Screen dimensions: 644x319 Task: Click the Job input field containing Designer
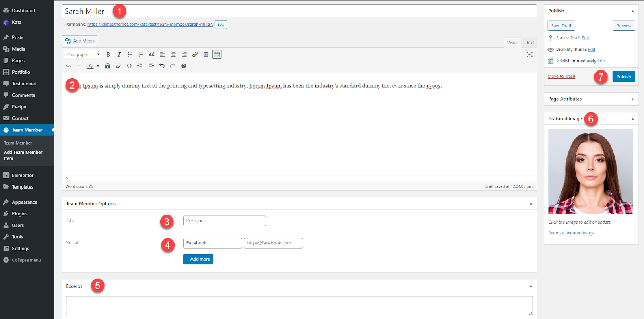(x=224, y=221)
